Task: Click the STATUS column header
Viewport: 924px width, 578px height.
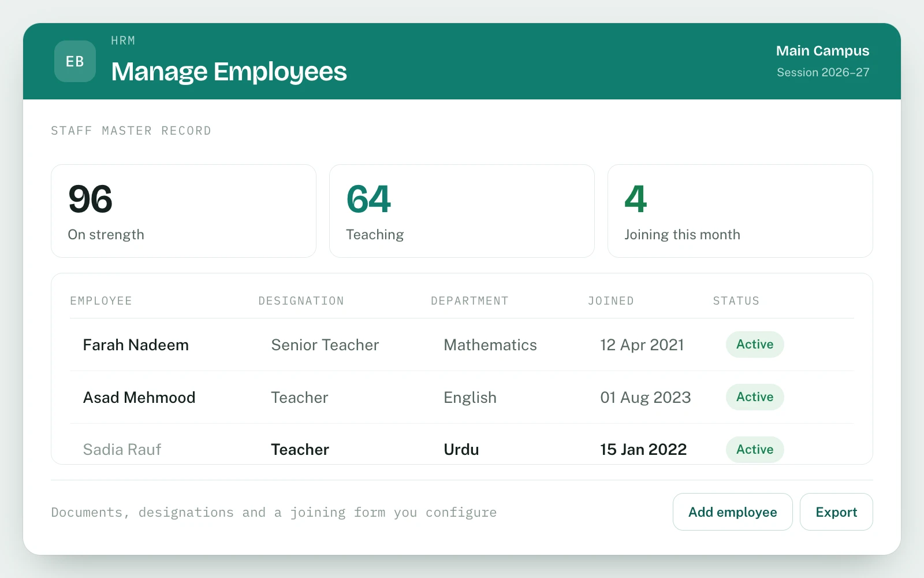Action: (736, 301)
